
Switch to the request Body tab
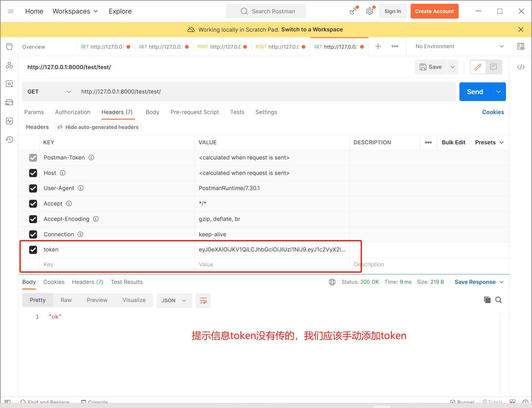pyautogui.click(x=153, y=112)
